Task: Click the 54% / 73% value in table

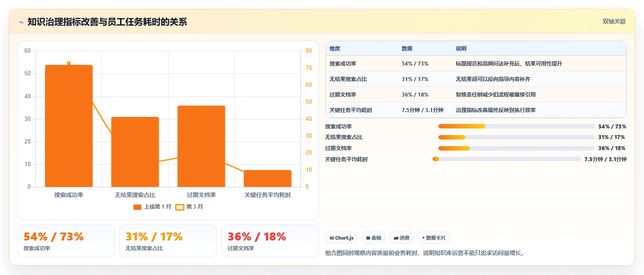Action: pos(415,64)
